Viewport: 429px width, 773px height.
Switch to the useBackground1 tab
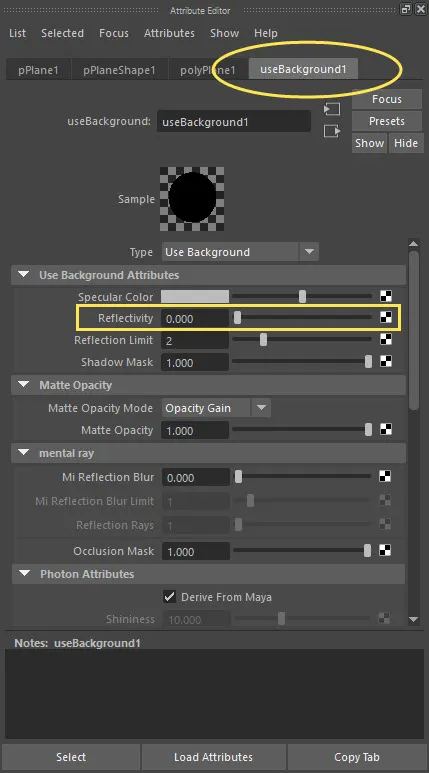303,69
